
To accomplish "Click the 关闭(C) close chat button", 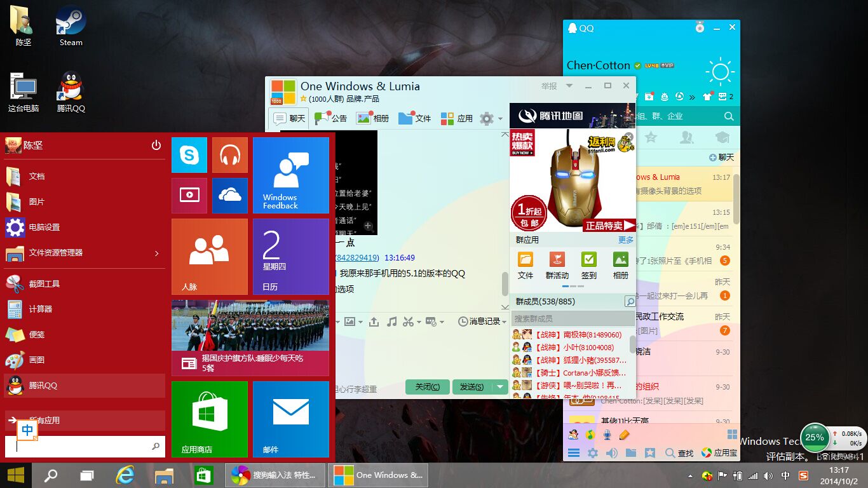I will coord(428,387).
